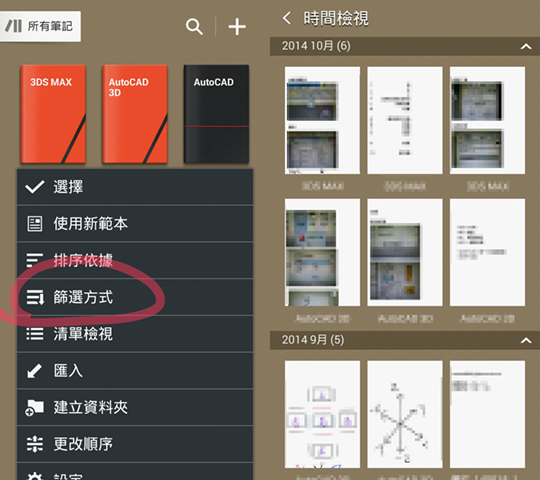Choose 匯入 to import notes
The image size is (540, 480).
(x=135, y=371)
